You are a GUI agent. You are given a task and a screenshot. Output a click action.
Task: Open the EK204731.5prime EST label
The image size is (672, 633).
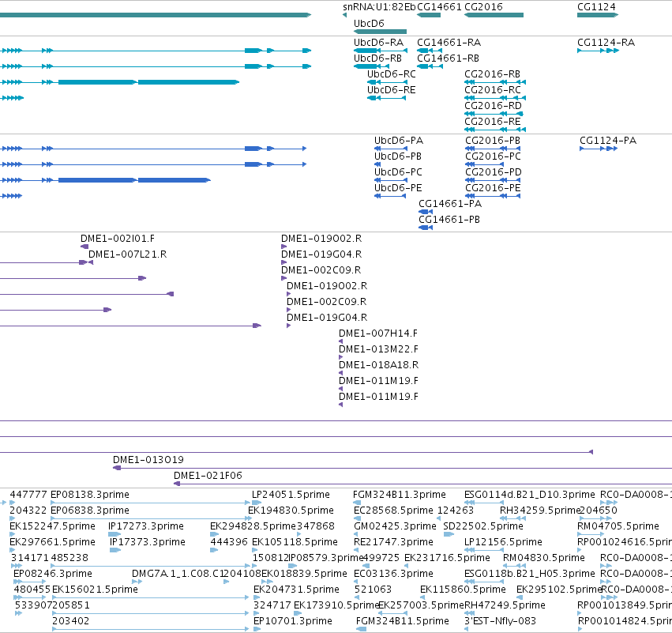tap(296, 590)
